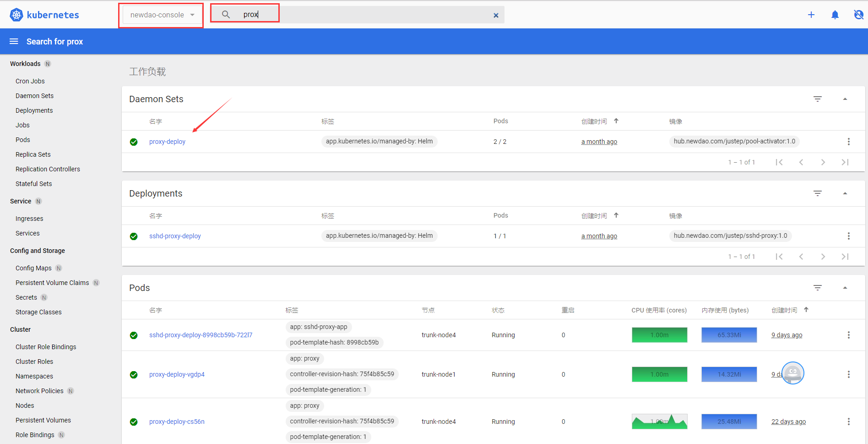868x444 pixels.
Task: Open the sshd-proxy-deploy deployment link
Action: (x=175, y=236)
